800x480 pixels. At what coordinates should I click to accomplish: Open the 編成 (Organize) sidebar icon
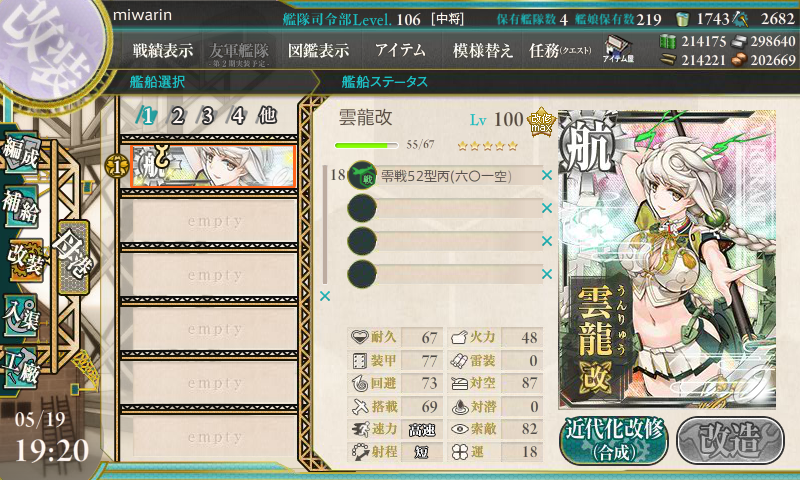tap(21, 153)
